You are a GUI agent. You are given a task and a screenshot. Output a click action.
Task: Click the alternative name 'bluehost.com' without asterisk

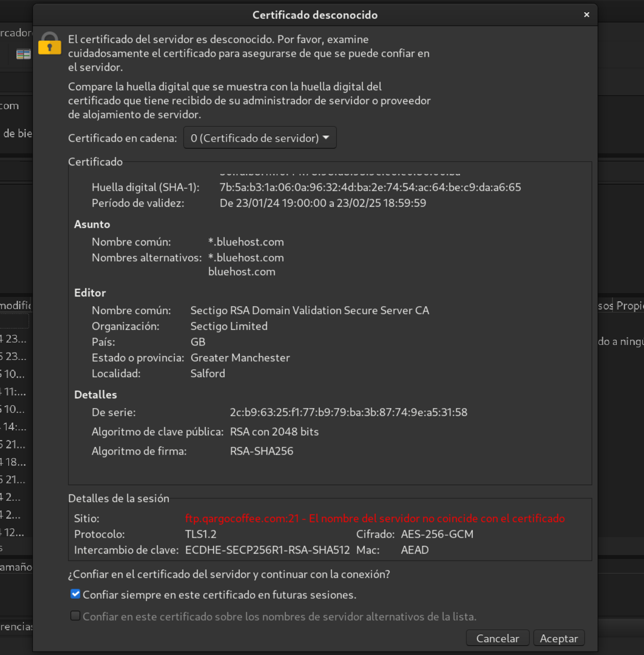pyautogui.click(x=242, y=272)
